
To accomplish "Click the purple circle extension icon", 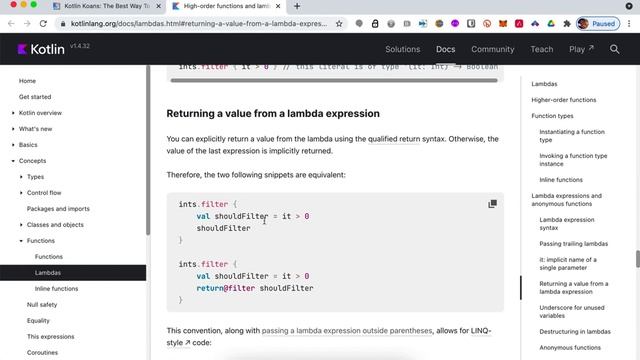I will tap(455, 24).
